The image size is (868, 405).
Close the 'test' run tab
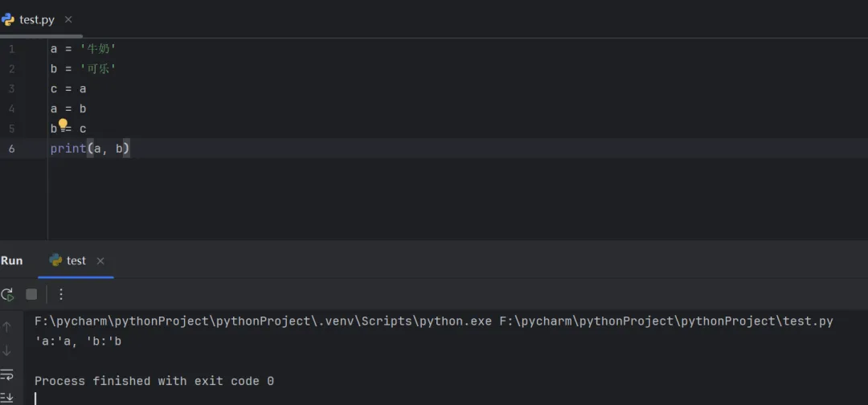pos(100,261)
